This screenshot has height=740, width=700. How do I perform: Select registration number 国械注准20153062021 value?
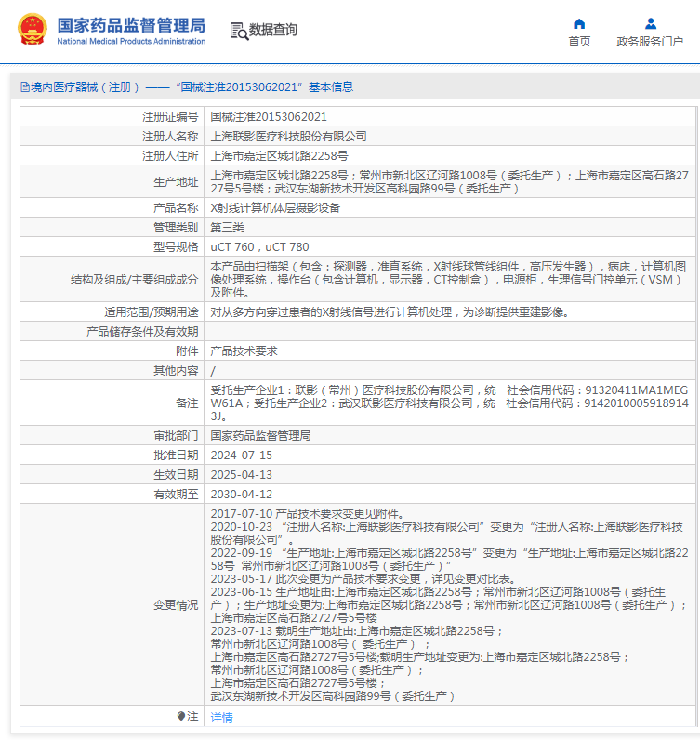[269, 116]
